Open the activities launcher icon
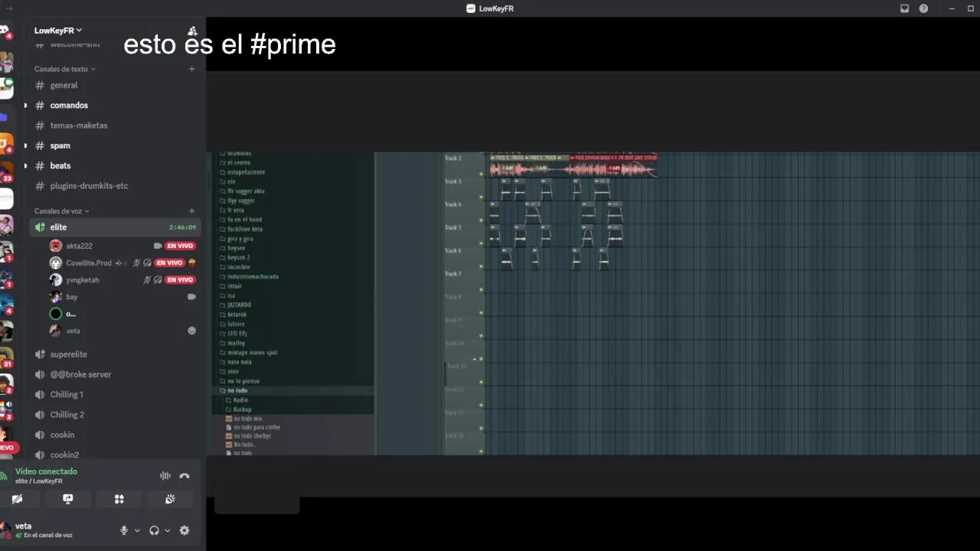Viewport: 980px width, 551px height. [119, 499]
